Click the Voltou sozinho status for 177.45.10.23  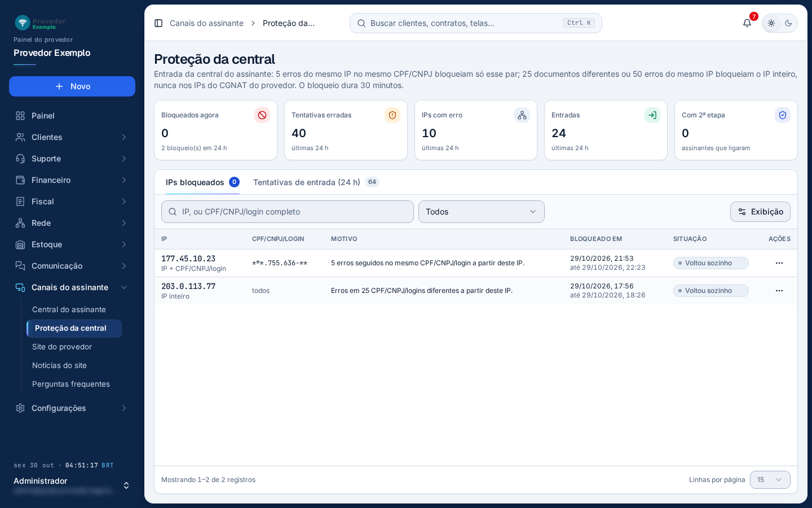pyautogui.click(x=710, y=263)
